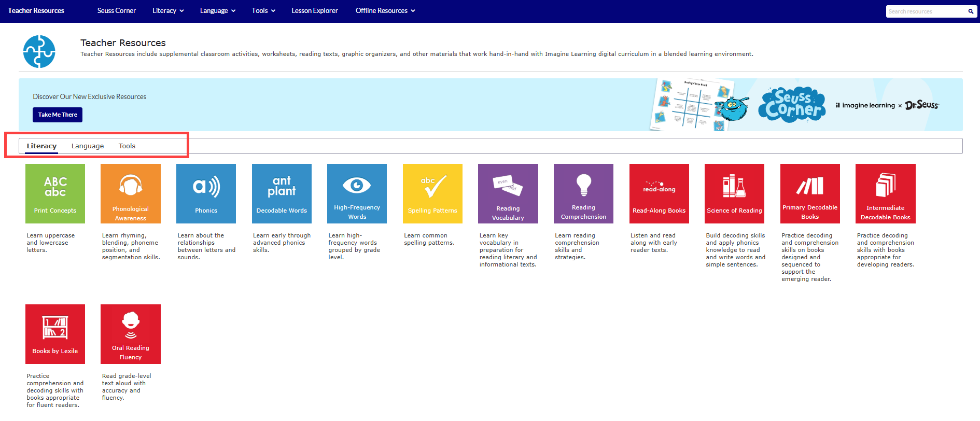Click the search magnifier icon
This screenshot has width=980, height=421.
971,11
